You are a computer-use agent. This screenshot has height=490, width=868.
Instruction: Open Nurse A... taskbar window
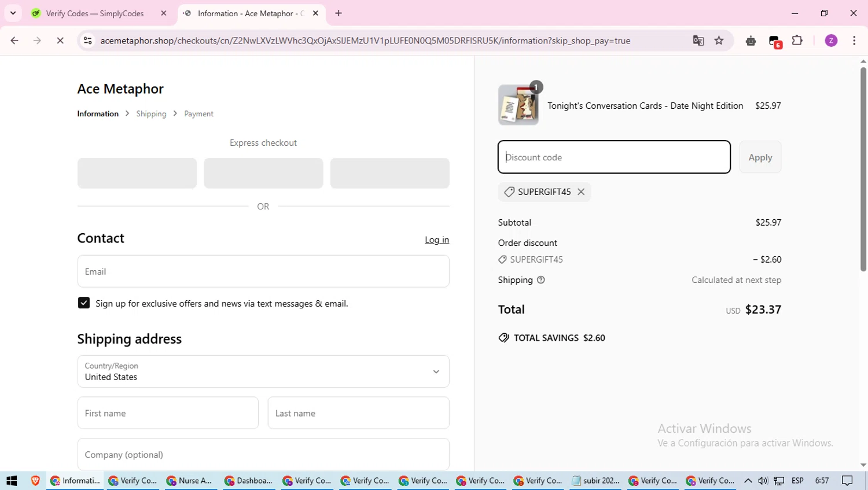point(189,481)
